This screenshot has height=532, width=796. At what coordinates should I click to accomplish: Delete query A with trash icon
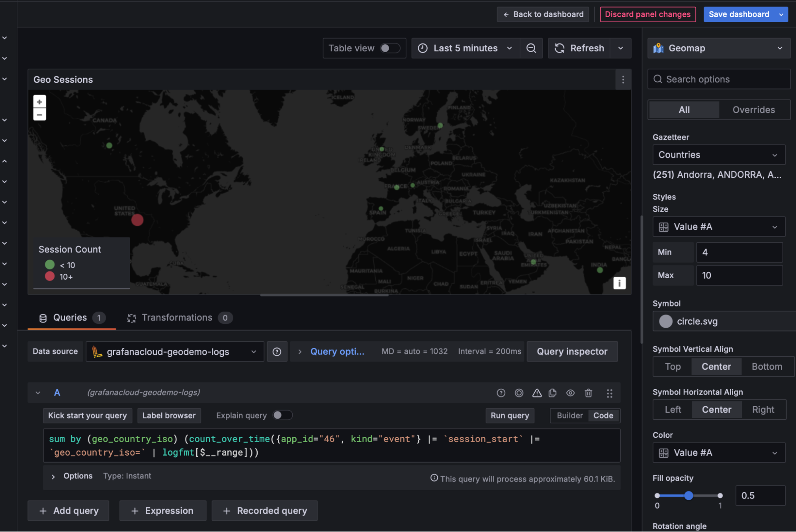589,393
